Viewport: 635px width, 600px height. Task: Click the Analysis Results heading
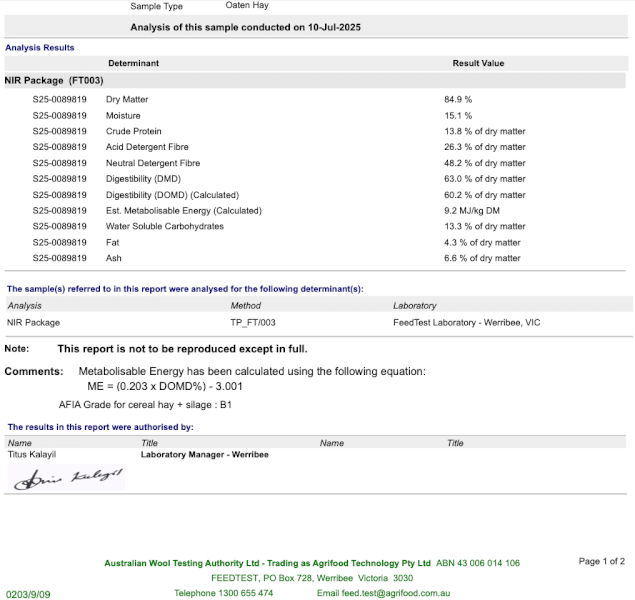tap(40, 47)
